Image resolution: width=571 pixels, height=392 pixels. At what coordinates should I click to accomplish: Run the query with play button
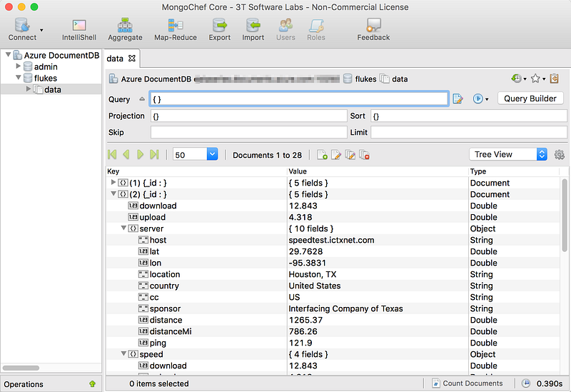(x=477, y=99)
